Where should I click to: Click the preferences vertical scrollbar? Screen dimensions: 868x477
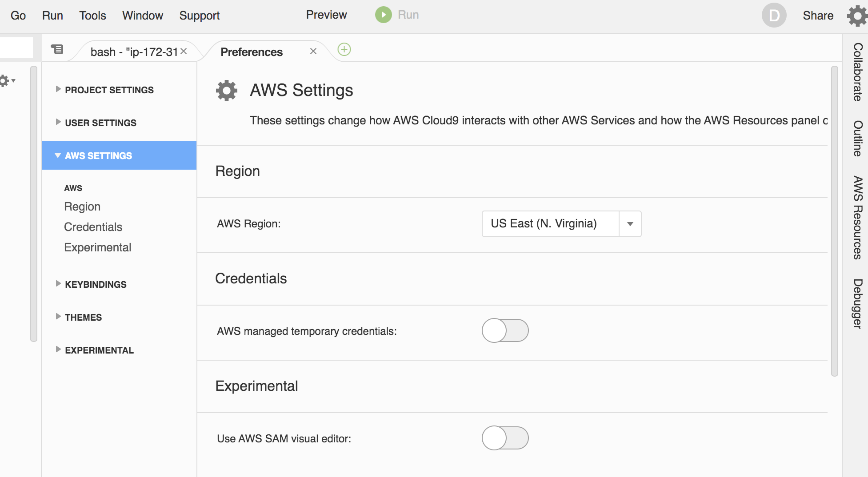coord(834,221)
